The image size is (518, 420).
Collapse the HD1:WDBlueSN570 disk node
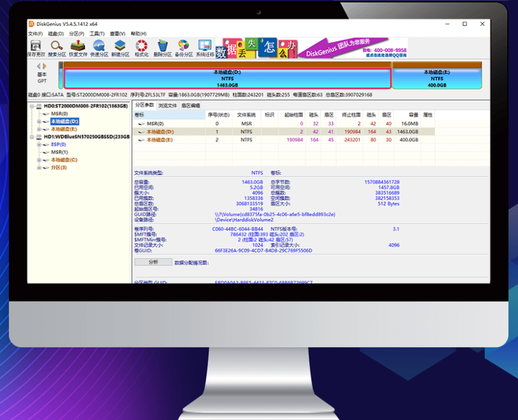pyautogui.click(x=32, y=136)
